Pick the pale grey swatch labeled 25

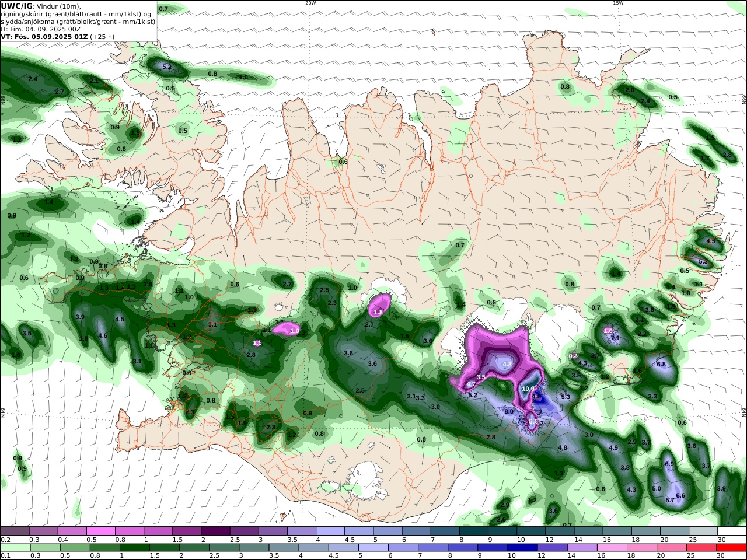(x=703, y=531)
